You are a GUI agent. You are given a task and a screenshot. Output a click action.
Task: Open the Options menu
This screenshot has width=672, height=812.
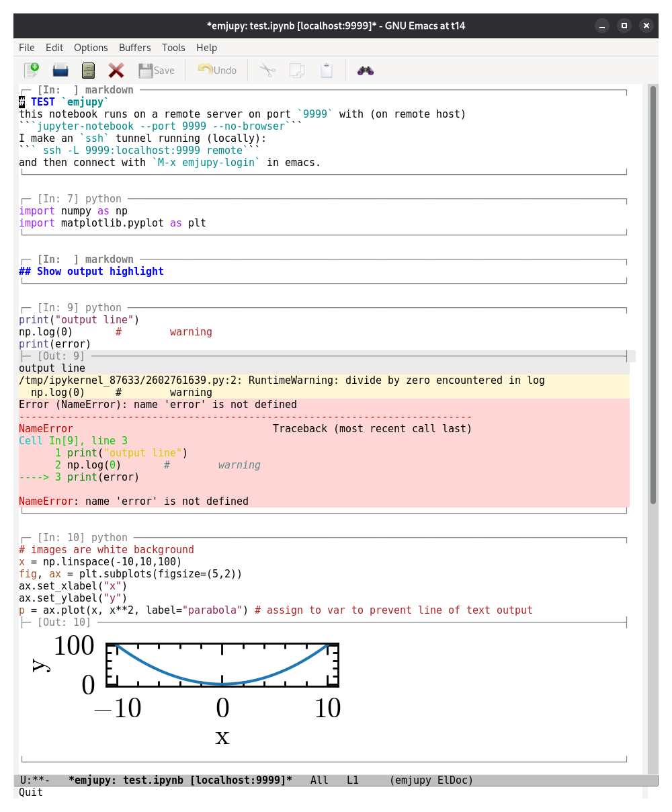point(91,47)
